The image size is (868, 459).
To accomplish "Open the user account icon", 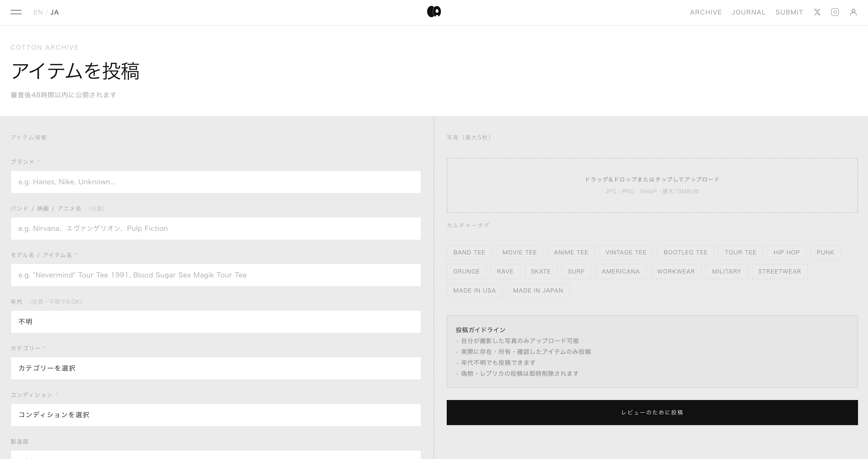I will click(x=853, y=12).
